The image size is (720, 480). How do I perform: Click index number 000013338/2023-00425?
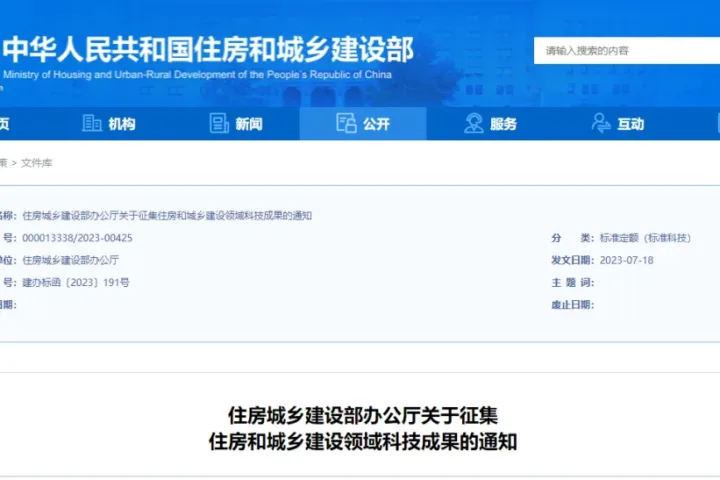pos(77,238)
